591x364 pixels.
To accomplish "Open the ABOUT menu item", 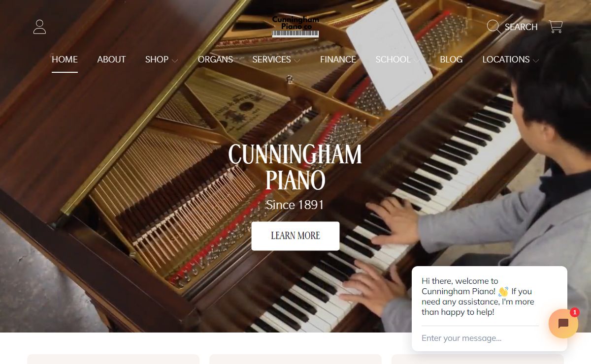I will [x=111, y=60].
